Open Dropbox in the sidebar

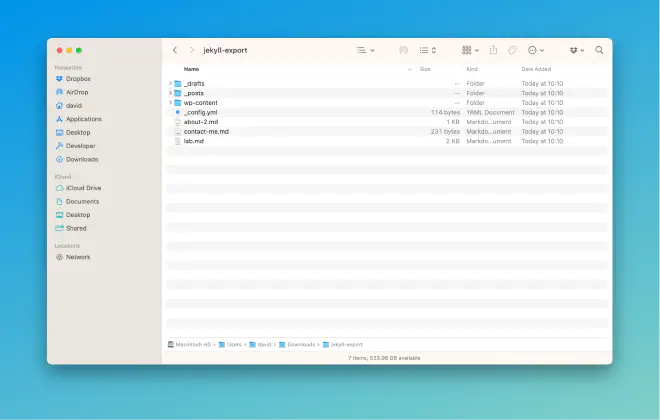tap(73, 79)
